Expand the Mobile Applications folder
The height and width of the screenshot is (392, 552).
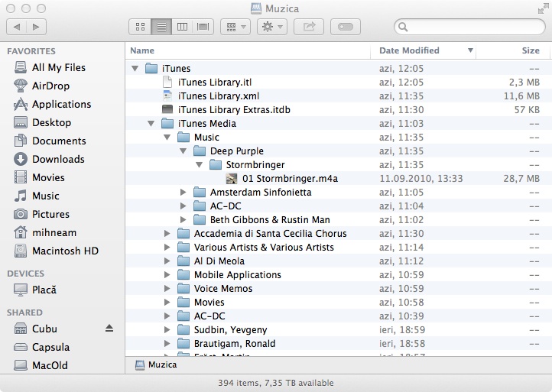point(167,274)
